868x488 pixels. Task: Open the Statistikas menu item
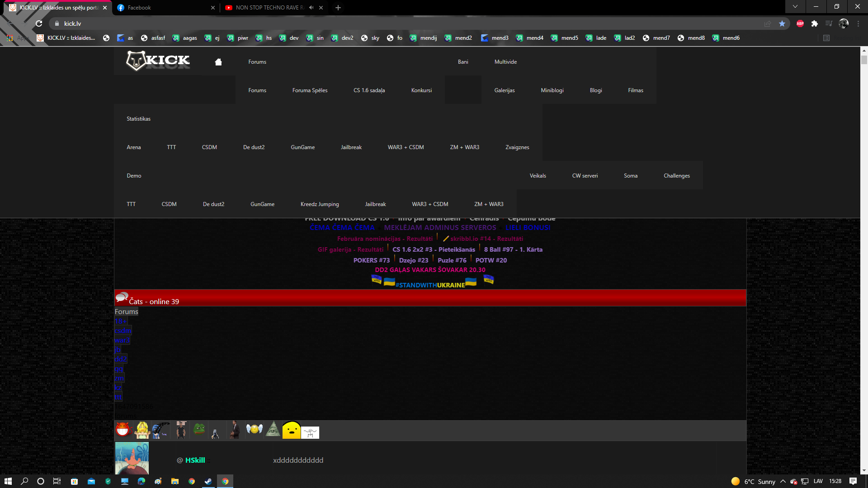pos(139,119)
